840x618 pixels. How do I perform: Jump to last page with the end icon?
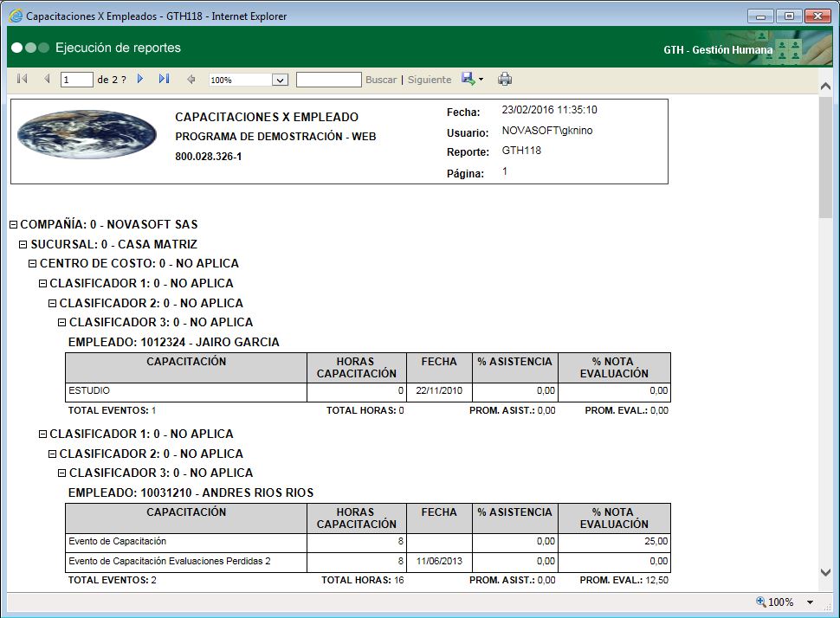pyautogui.click(x=165, y=79)
